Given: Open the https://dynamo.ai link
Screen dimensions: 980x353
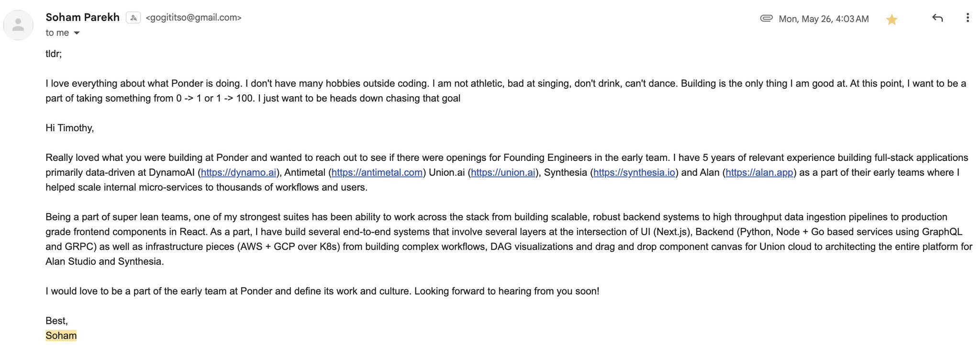Looking at the screenshot, I should 238,172.
